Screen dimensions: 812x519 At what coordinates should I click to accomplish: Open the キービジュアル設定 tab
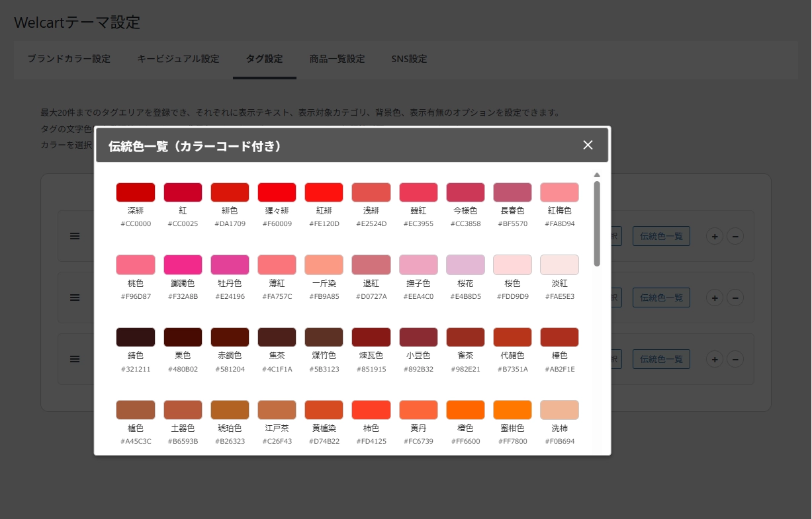tap(177, 58)
